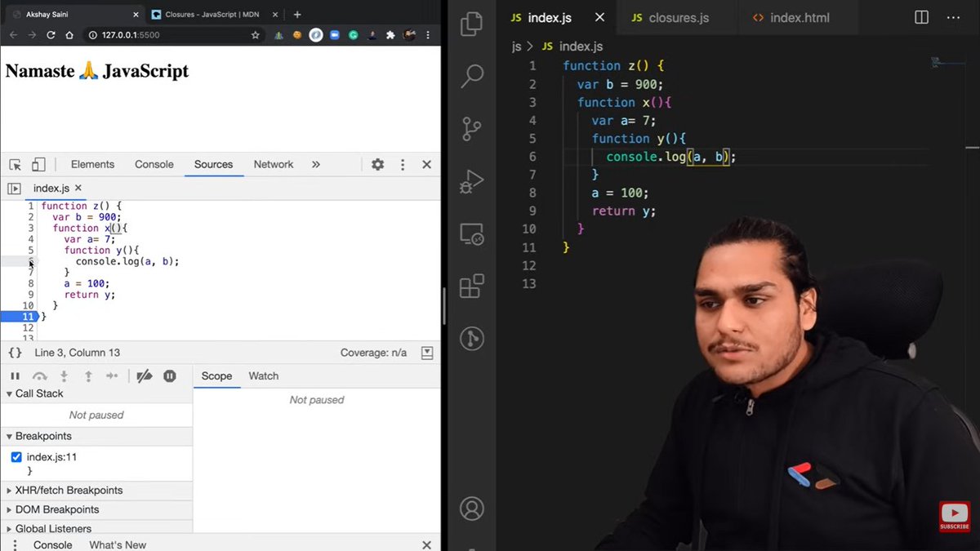Click Grammarly extension icon in Chrome

click(353, 35)
